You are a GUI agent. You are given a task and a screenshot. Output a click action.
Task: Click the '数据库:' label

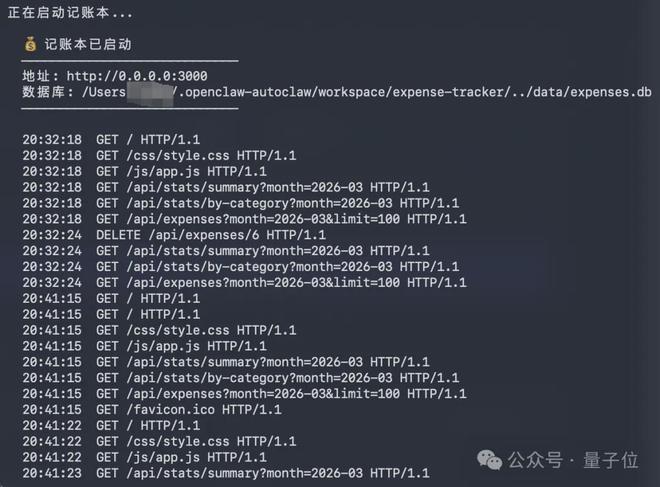pyautogui.click(x=48, y=92)
